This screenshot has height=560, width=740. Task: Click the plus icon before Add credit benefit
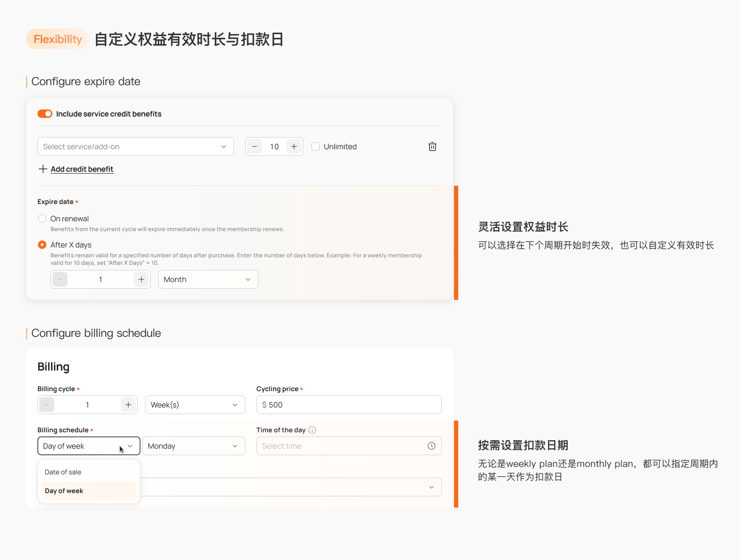tap(43, 169)
